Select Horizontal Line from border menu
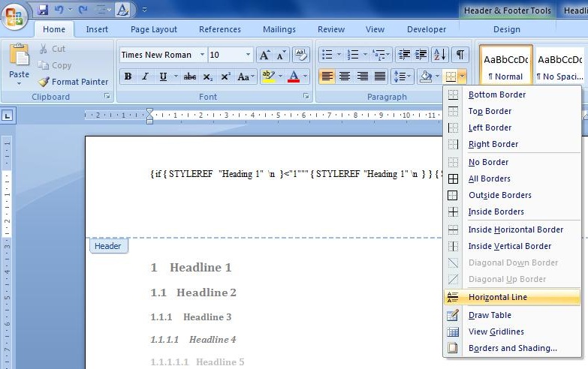Image resolution: width=588 pixels, height=369 pixels. click(497, 297)
